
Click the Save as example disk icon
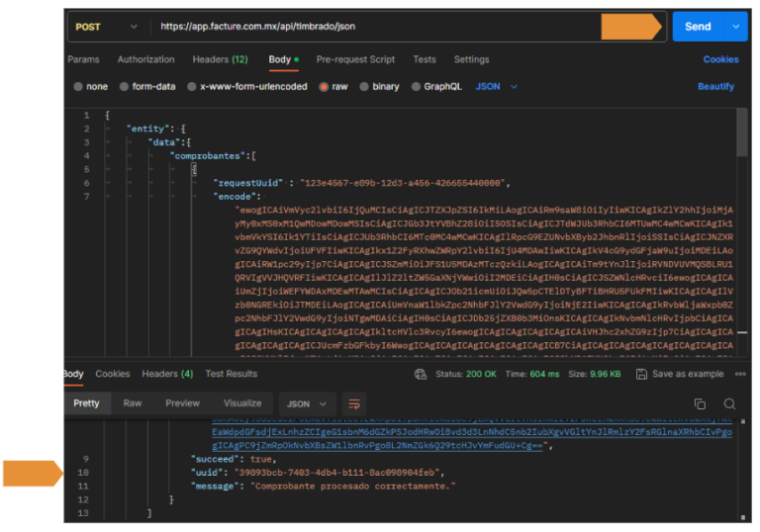642,374
